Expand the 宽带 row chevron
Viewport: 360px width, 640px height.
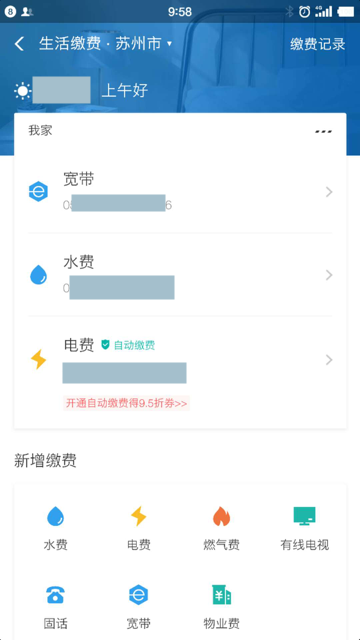329,192
